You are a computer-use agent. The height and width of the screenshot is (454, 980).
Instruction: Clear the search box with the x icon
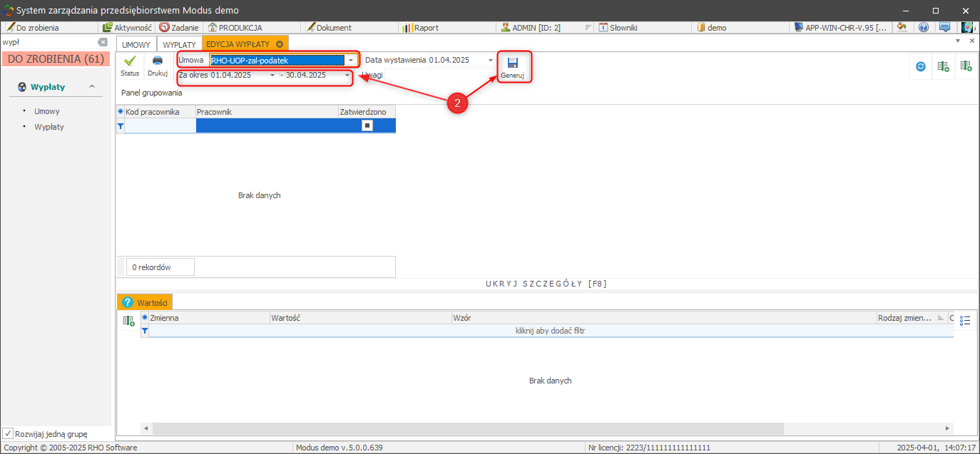coord(103,42)
